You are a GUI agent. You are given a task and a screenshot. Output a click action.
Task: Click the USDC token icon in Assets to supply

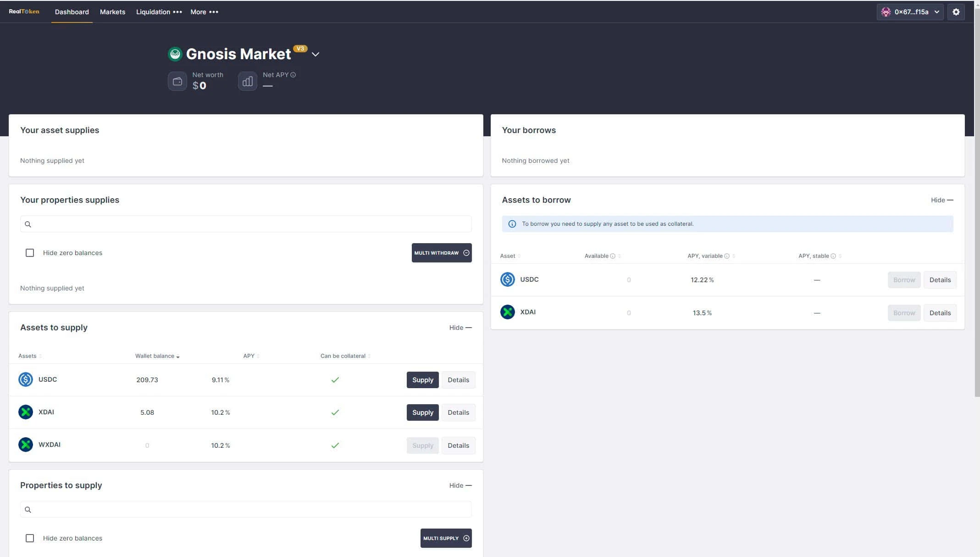tap(26, 379)
